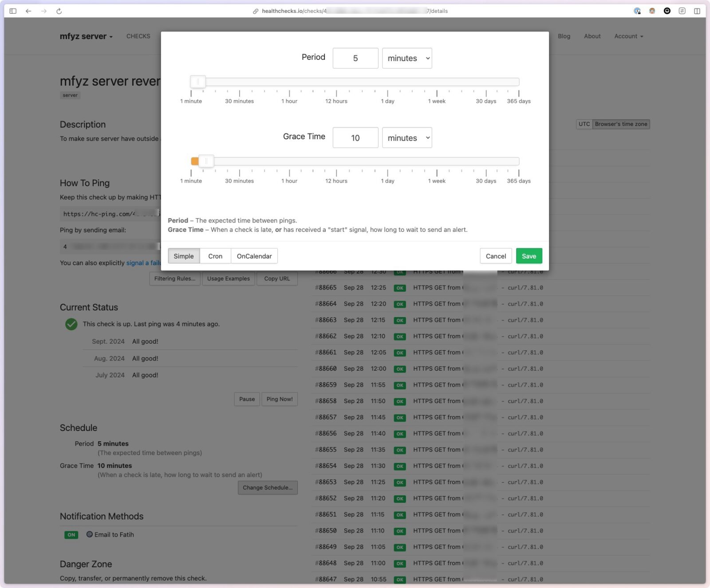Click the browser sidebar toggle icon
This screenshot has height=588, width=710.
tap(13, 11)
